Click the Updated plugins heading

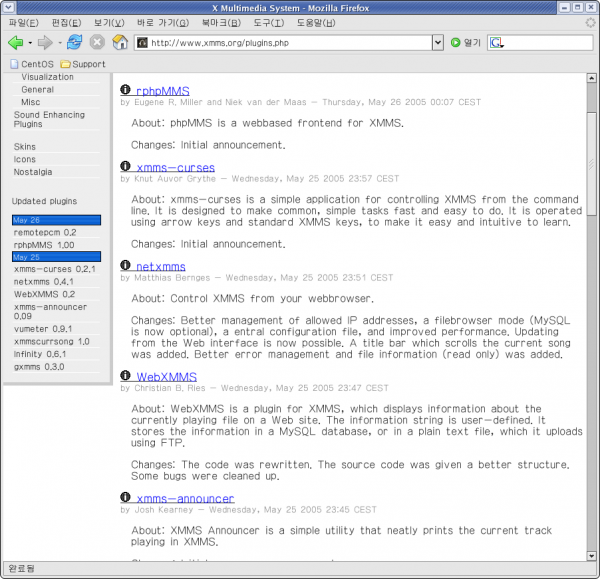tap(44, 201)
